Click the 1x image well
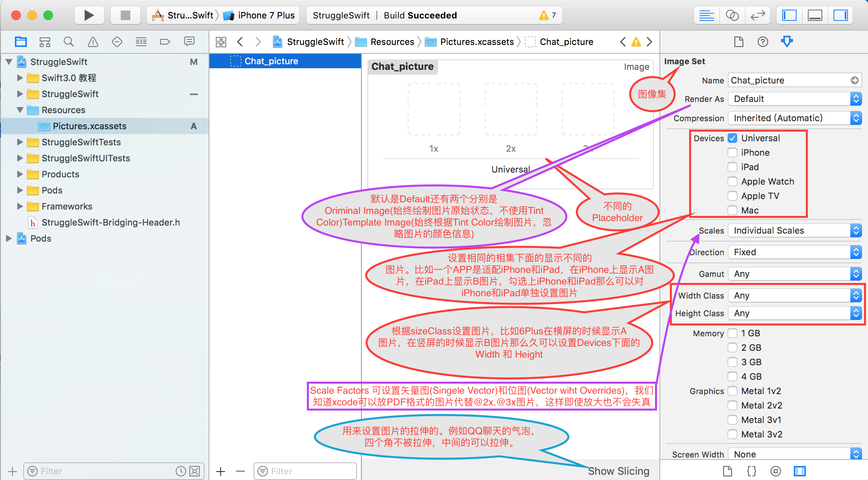 click(434, 109)
